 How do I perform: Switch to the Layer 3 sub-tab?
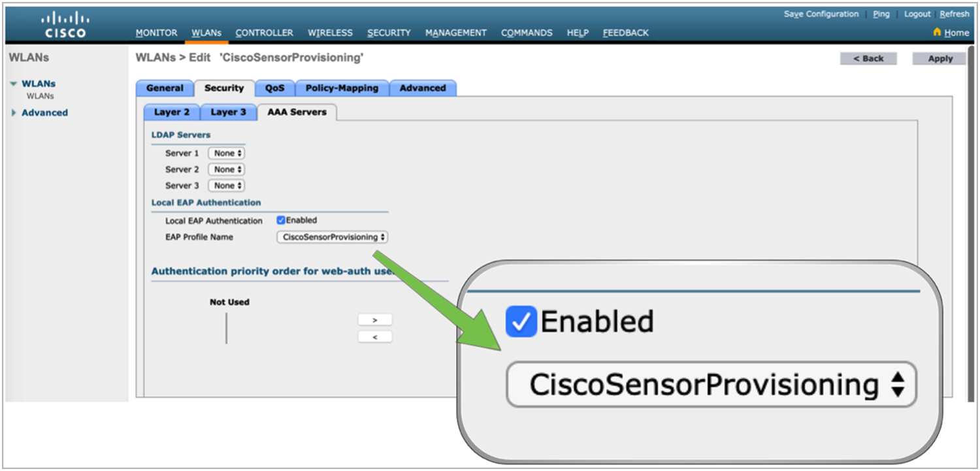coord(228,112)
